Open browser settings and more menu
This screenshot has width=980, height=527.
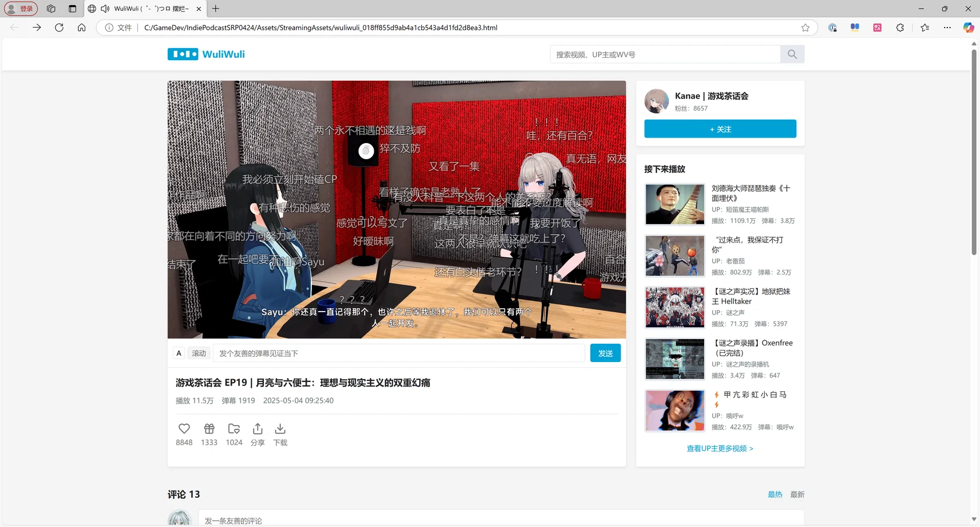tap(947, 27)
